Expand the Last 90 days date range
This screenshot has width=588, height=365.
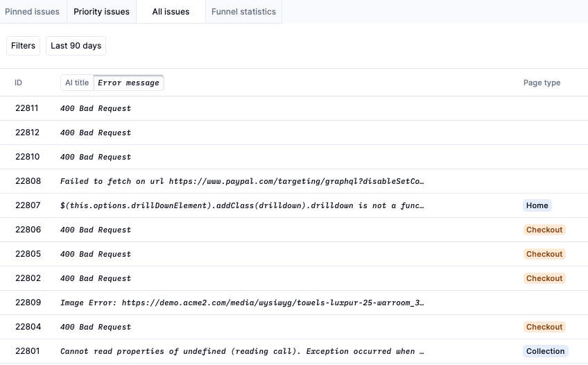[x=76, y=46]
